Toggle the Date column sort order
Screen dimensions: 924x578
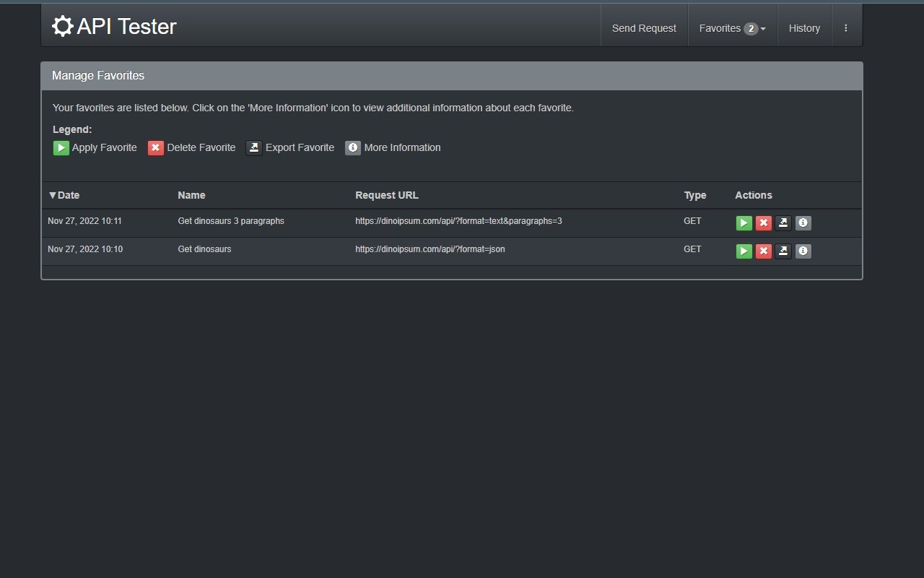65,195
